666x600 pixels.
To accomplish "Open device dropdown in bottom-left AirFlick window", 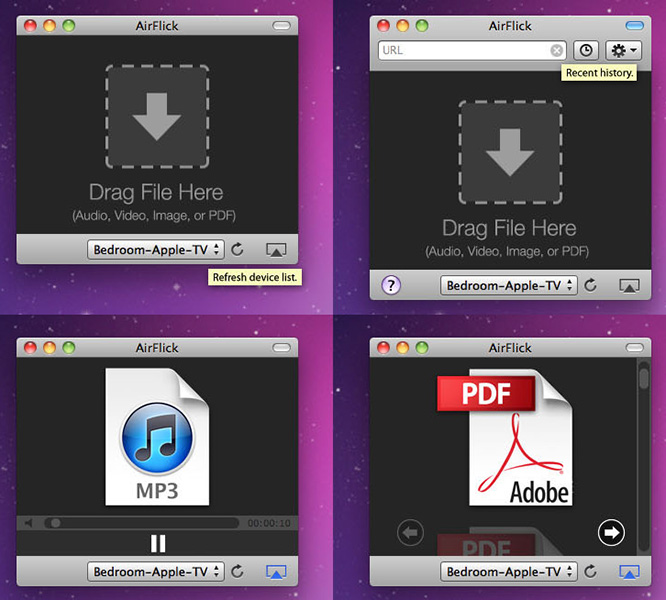I will click(155, 572).
